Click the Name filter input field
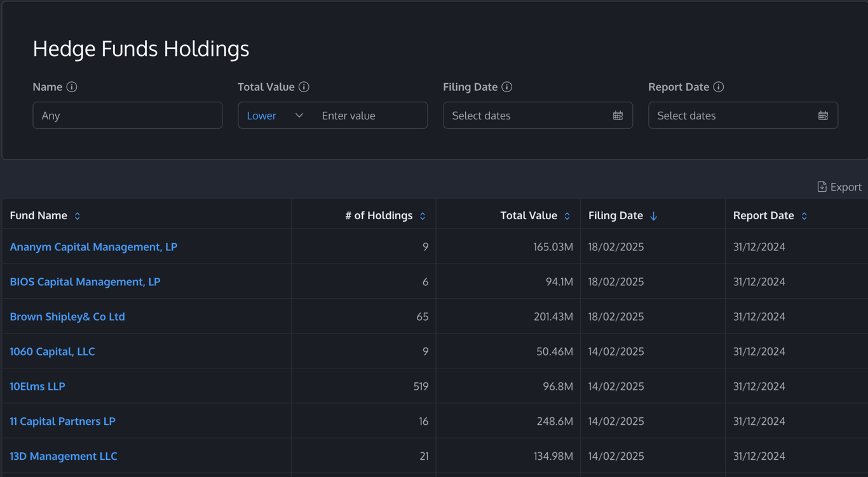 coord(127,116)
